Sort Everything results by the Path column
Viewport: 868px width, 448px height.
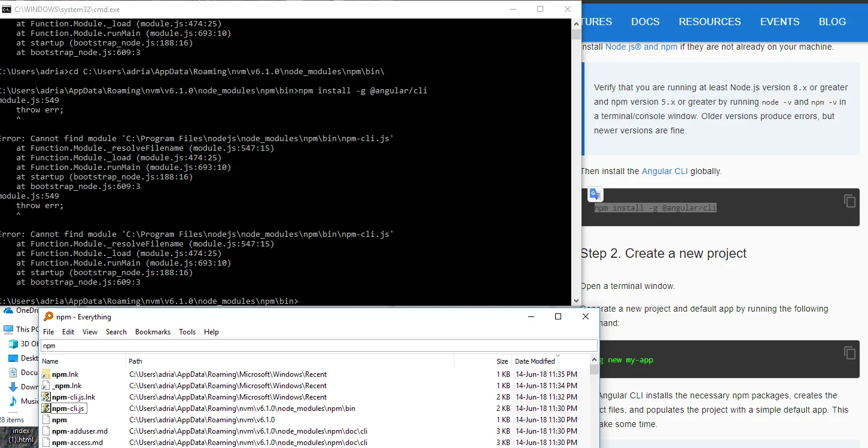coord(290,361)
